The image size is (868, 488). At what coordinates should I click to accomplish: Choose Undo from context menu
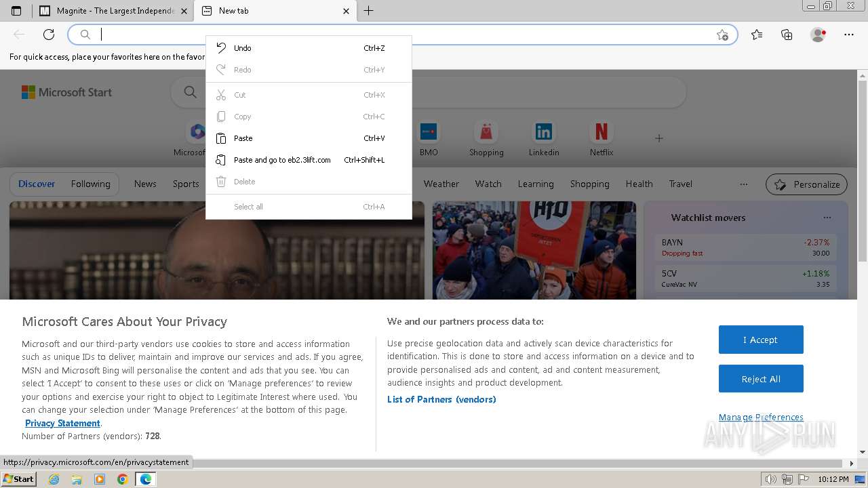(309, 48)
